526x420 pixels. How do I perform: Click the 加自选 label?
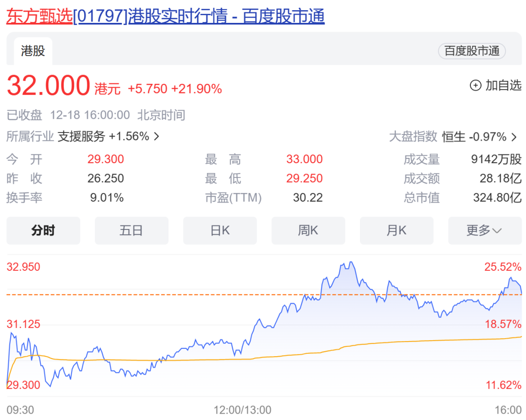(x=504, y=86)
